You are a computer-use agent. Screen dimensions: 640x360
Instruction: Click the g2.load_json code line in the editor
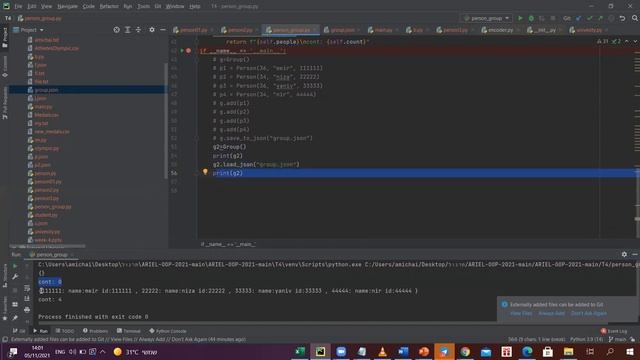256,164
